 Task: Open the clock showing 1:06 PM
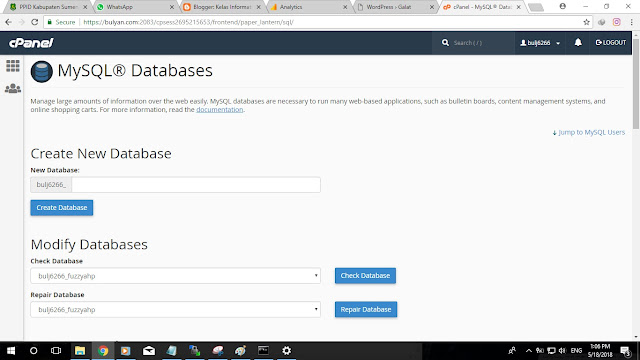[600, 351]
